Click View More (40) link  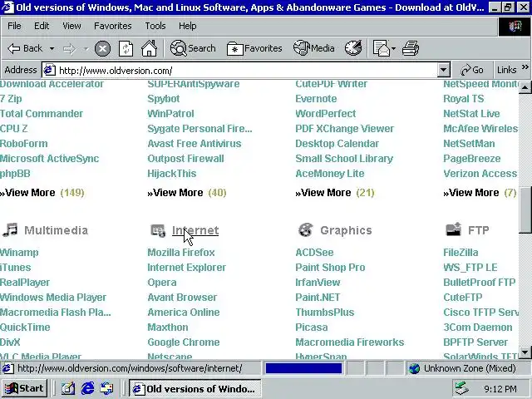coord(187,193)
